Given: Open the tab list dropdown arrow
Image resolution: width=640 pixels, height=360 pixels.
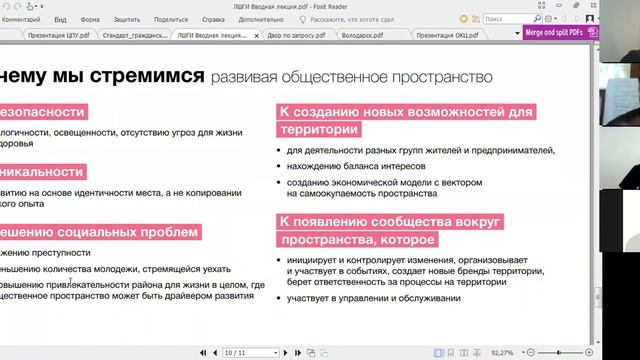Looking at the screenshot, I should click(517, 33).
